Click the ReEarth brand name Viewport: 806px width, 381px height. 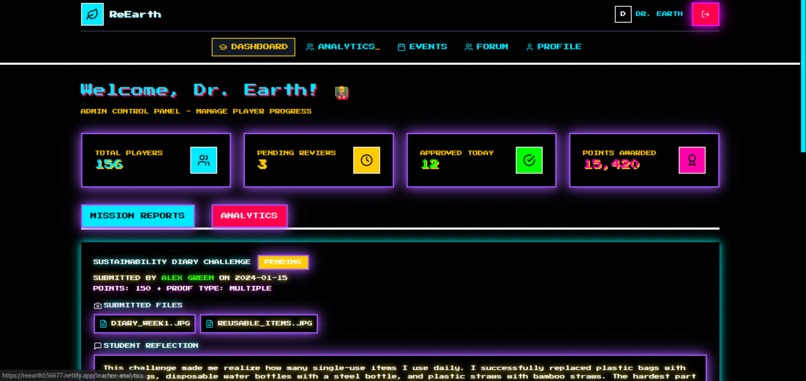click(135, 14)
